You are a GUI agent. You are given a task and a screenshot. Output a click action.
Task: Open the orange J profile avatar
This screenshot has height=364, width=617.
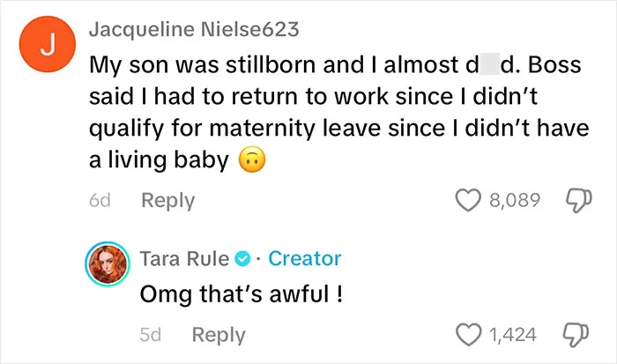tap(48, 44)
